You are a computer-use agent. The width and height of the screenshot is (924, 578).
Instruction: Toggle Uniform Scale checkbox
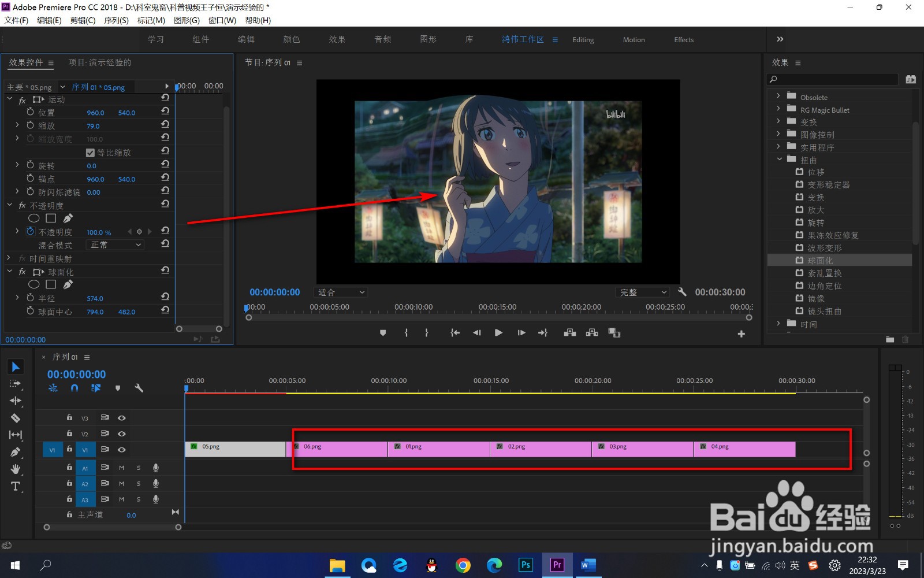coord(90,153)
